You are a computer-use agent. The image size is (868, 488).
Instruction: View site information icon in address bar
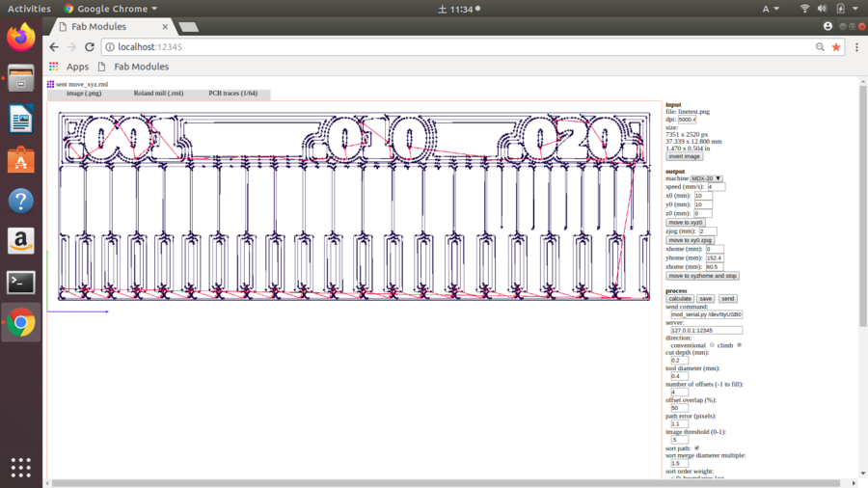[110, 47]
